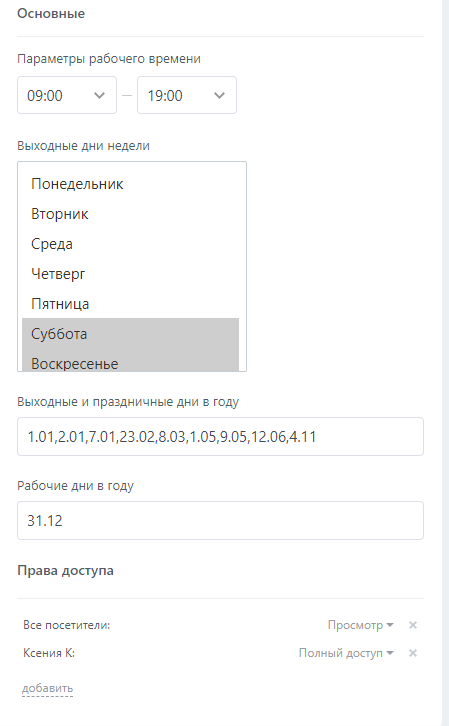Viewport: 449px width, 726px height.
Task: Select Понедельник in the weekend days list
Action: [131, 184]
